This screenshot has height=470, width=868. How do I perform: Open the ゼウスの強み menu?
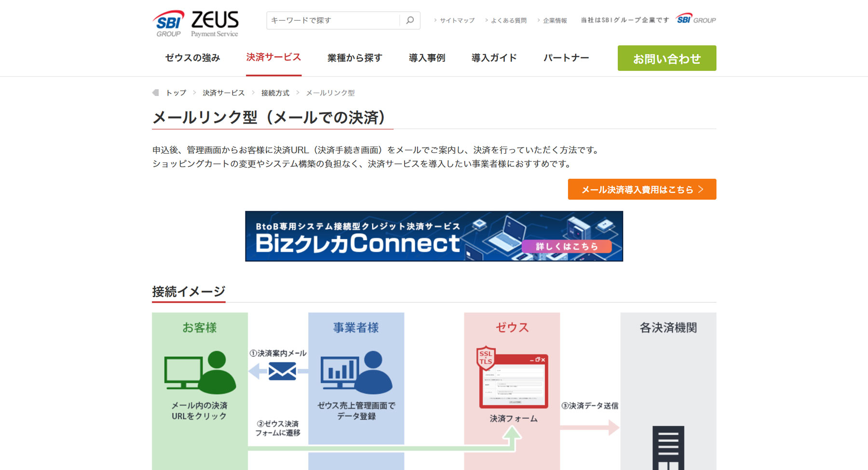click(x=192, y=58)
